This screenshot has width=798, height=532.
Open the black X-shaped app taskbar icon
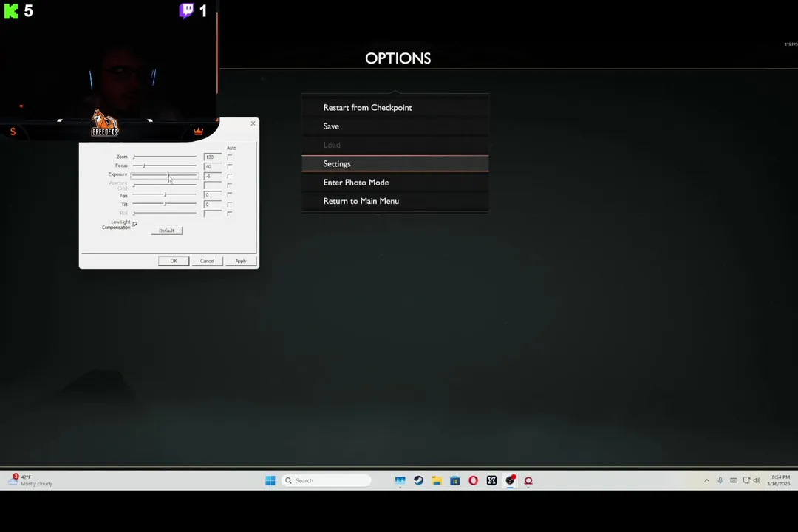(x=491, y=480)
